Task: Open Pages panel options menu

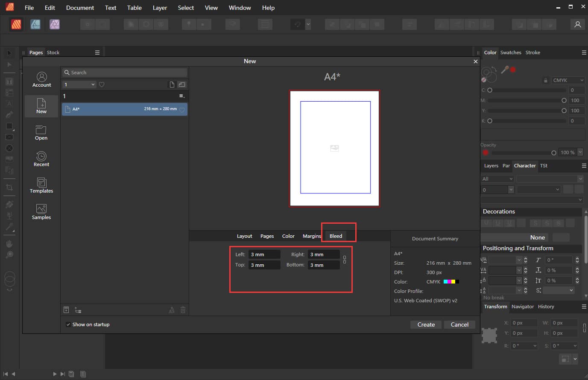Action: click(97, 53)
